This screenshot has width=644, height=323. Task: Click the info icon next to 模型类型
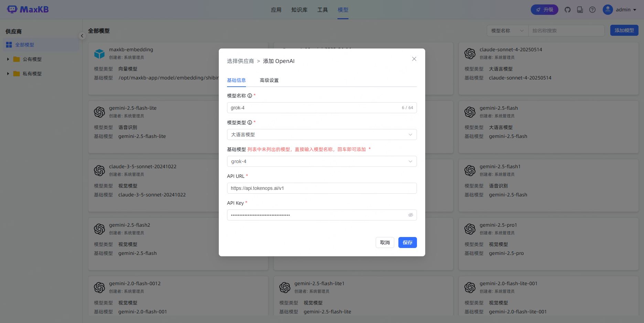click(250, 122)
